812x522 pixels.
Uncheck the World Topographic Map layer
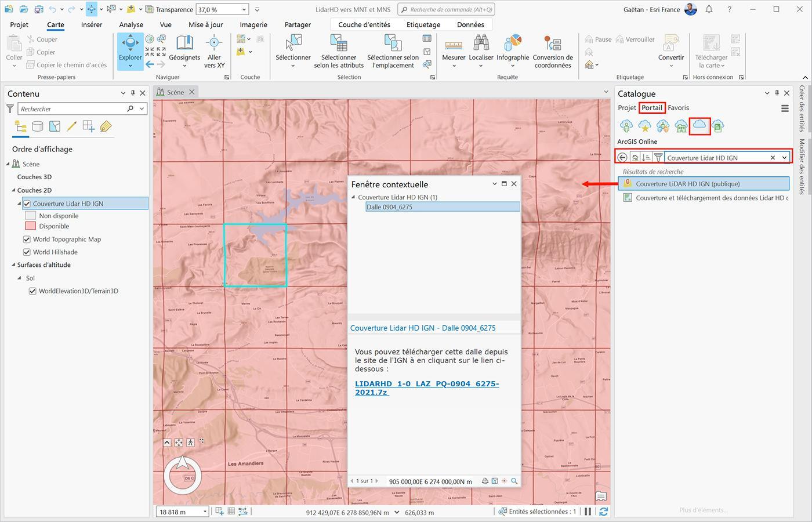point(27,239)
